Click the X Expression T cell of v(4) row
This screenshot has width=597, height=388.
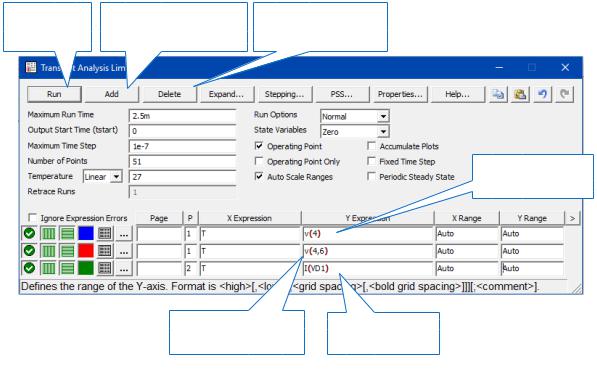[250, 233]
